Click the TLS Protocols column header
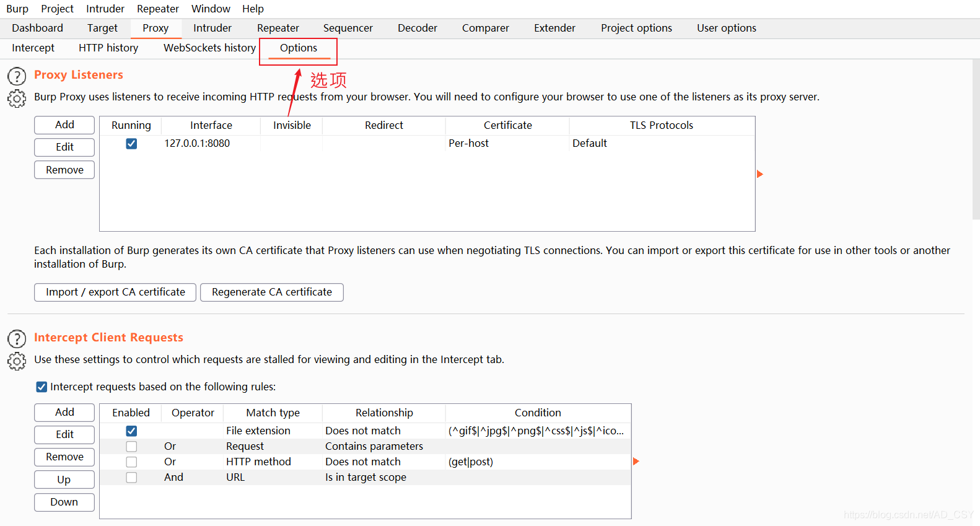The height and width of the screenshot is (526, 980). [x=662, y=125]
